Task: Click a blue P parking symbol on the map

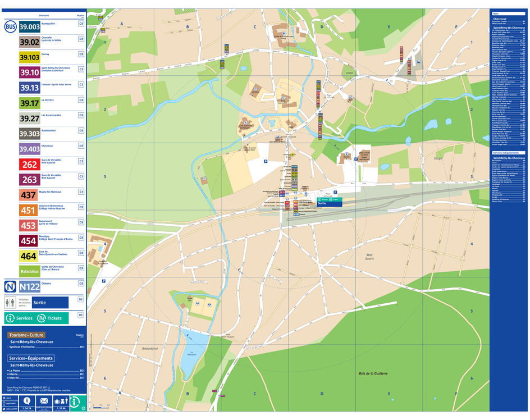Action: click(266, 162)
